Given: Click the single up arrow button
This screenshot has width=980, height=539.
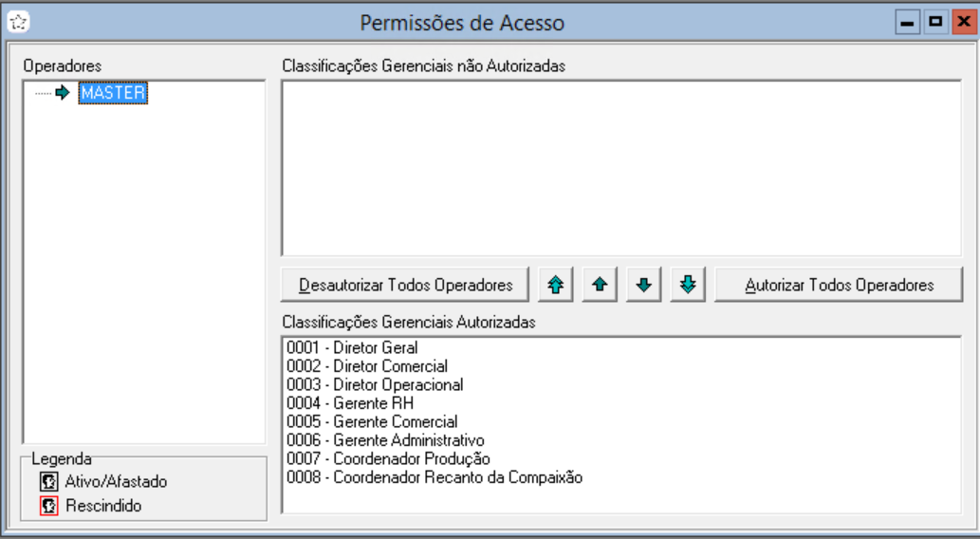Looking at the screenshot, I should [x=600, y=284].
